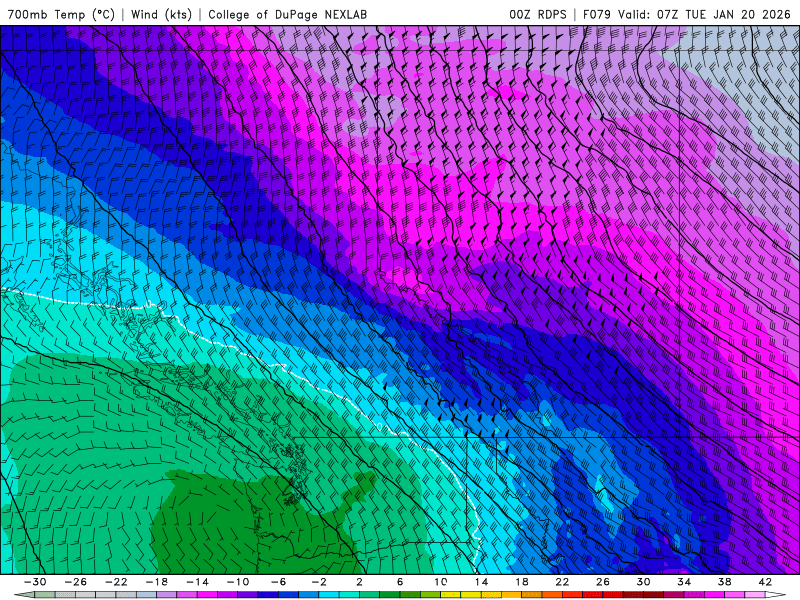Click the yellow swatch beneath the 14 label
Viewport: 800px width, 600px height.
pos(471,595)
